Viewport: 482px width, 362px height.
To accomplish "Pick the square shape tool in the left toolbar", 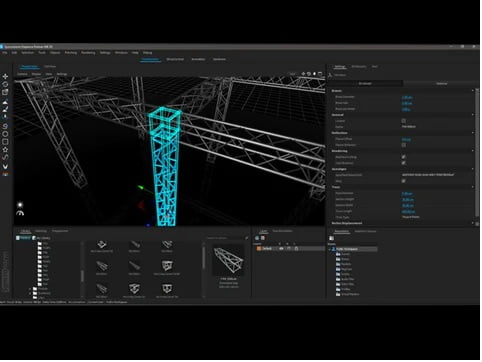I will click(x=5, y=142).
